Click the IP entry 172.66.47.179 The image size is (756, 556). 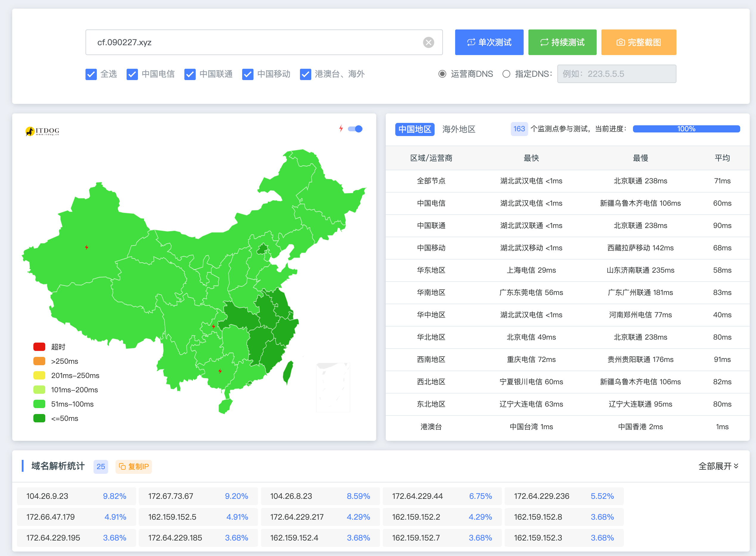[x=77, y=517]
